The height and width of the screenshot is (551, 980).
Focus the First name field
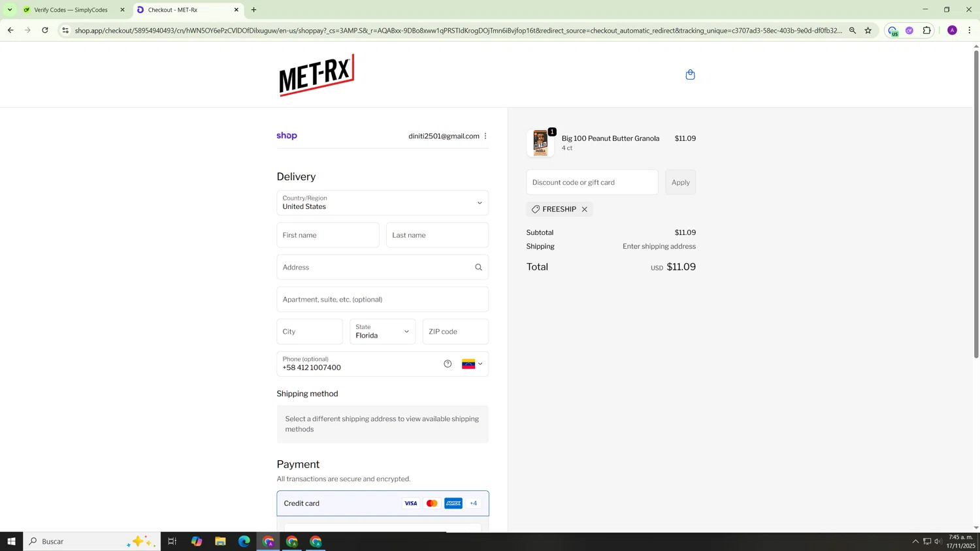point(328,235)
